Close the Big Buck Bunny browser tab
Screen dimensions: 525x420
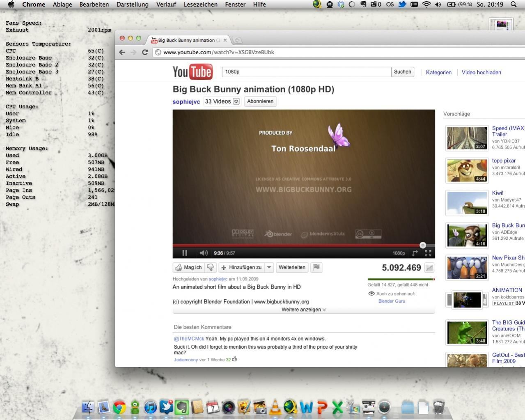click(x=225, y=40)
